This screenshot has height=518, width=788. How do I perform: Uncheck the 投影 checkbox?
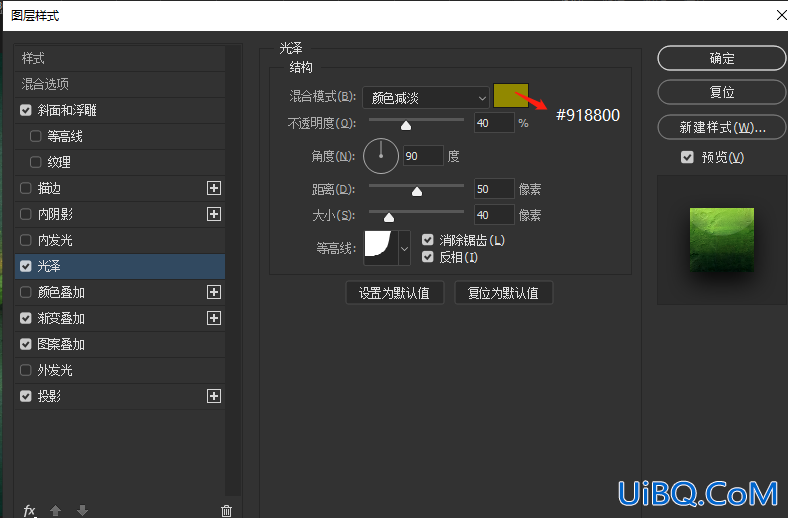[x=26, y=396]
